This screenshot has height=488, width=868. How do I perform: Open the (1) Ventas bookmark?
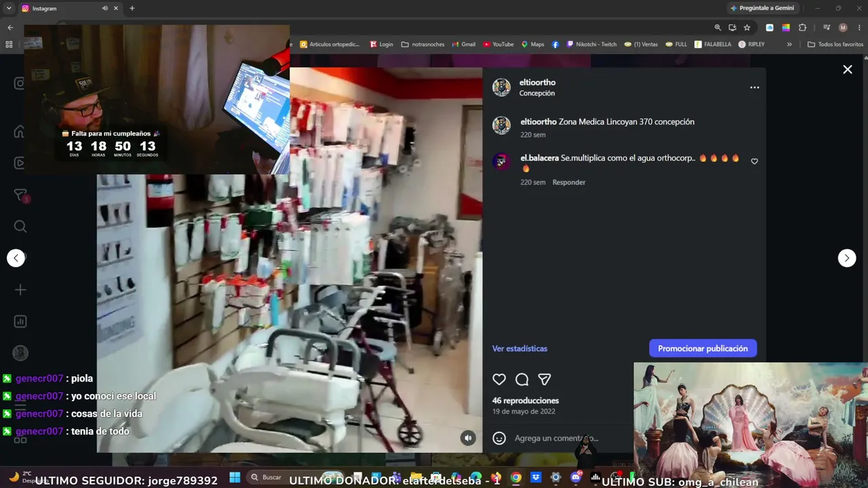641,44
